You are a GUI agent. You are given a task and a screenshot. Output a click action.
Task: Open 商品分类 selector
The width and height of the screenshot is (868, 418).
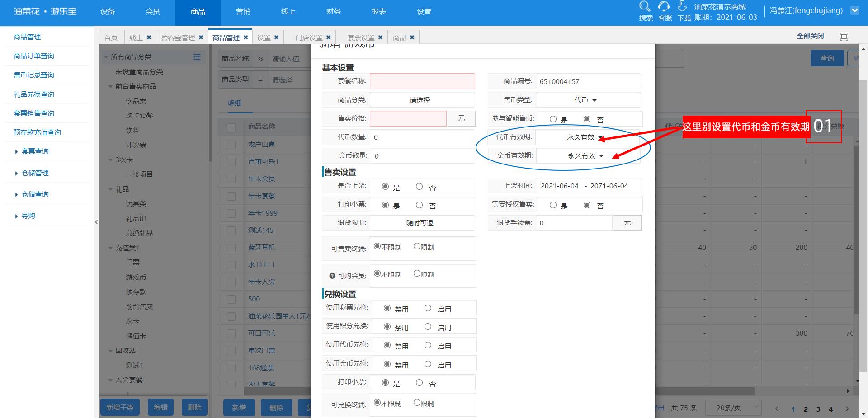coord(422,100)
